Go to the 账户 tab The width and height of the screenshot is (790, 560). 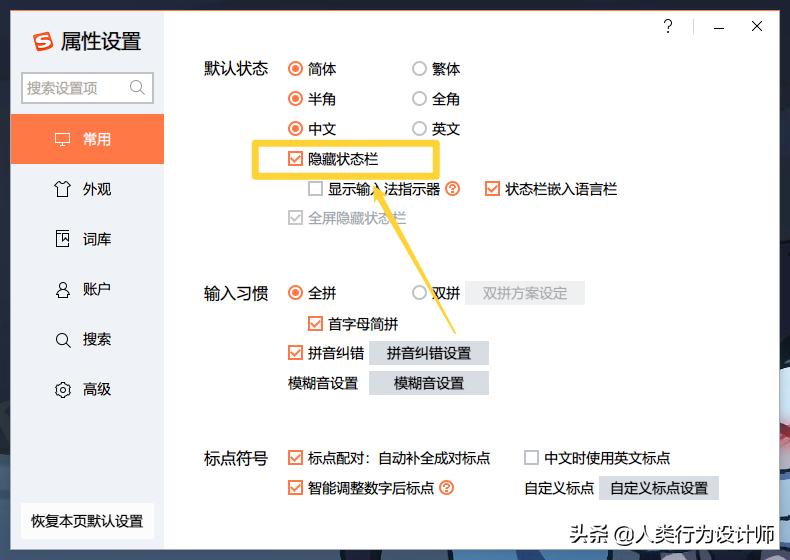(x=87, y=289)
